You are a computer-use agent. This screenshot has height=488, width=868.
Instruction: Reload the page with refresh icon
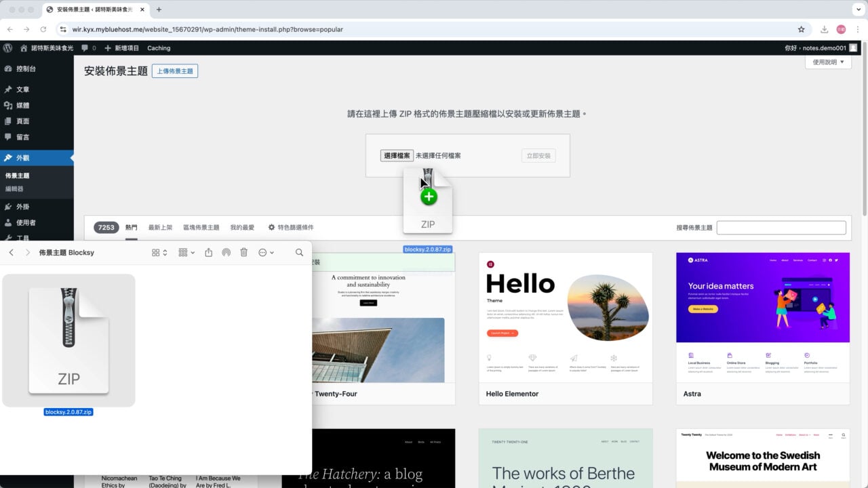coord(43,29)
